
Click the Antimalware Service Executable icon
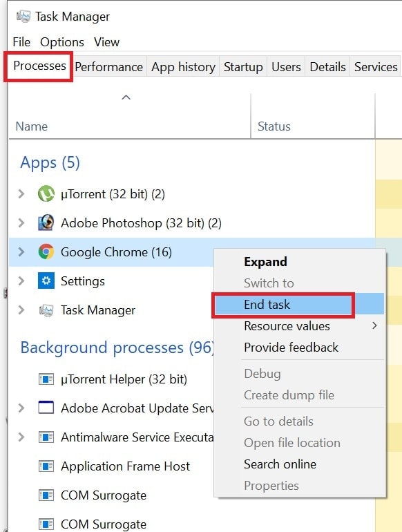pos(46,437)
